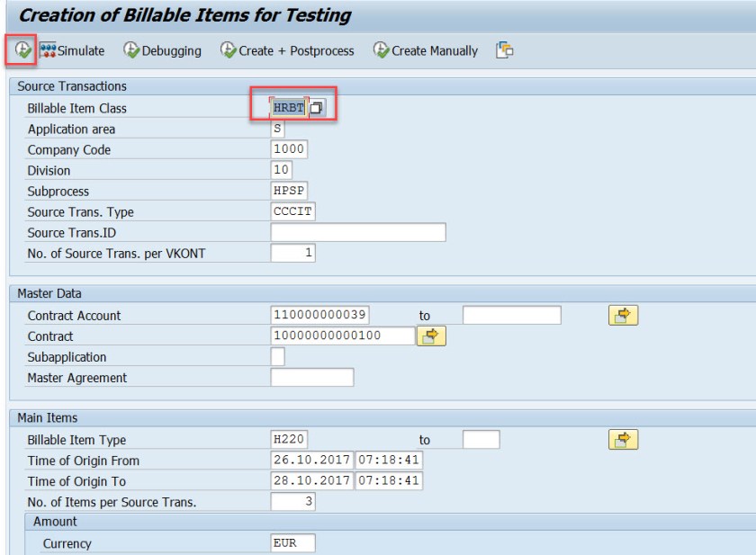Screen dimensions: 756x555
Task: Choose Create + Postprocess
Action: pos(287,50)
